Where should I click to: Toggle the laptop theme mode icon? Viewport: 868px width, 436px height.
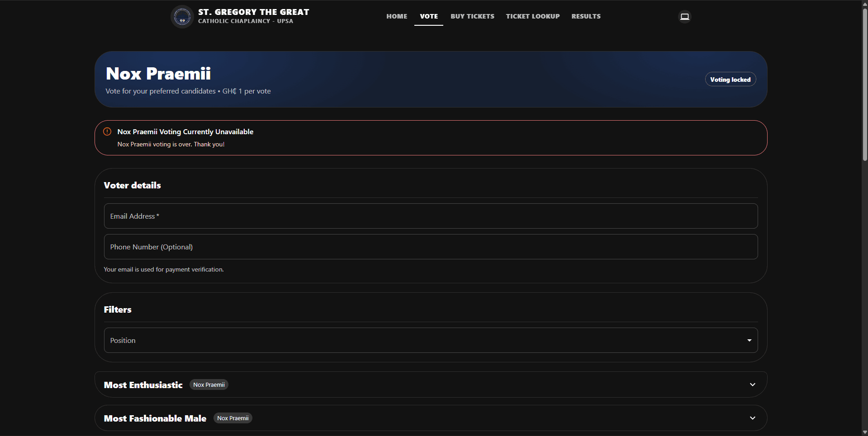[685, 17]
